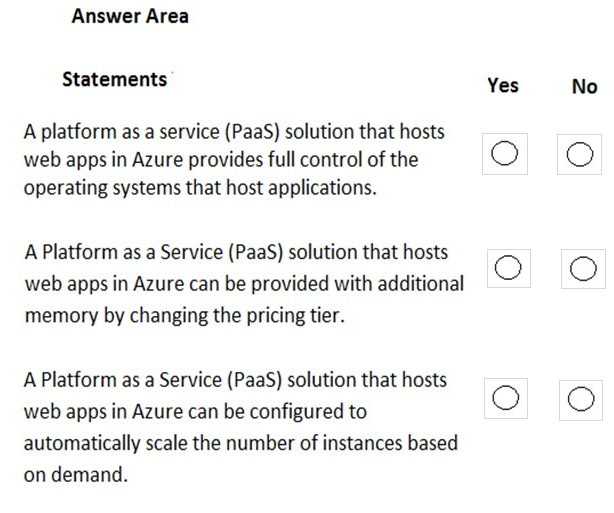Click the line 'automatically scale the number of instances'
The width and height of the screenshot is (614, 513).
(x=240, y=442)
